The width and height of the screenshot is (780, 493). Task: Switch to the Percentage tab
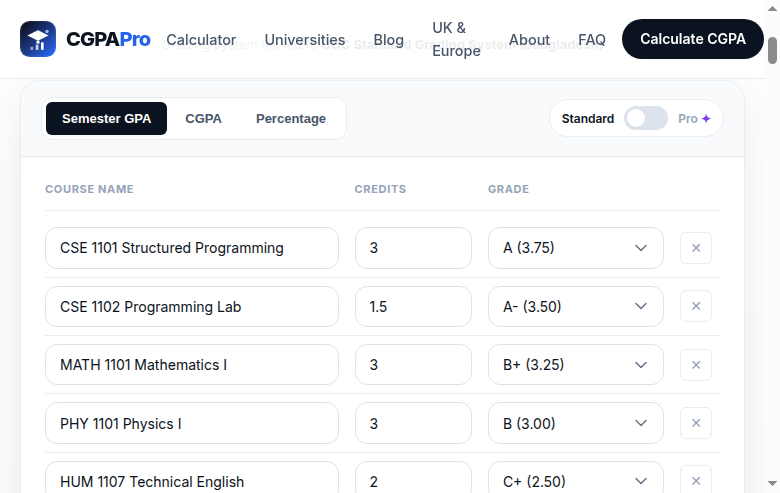pyautogui.click(x=291, y=118)
